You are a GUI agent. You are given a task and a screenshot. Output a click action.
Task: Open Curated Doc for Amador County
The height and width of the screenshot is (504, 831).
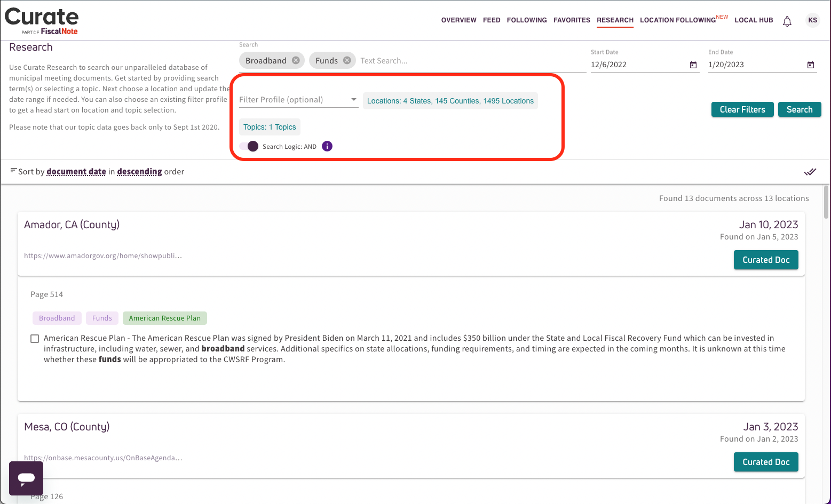coord(766,260)
